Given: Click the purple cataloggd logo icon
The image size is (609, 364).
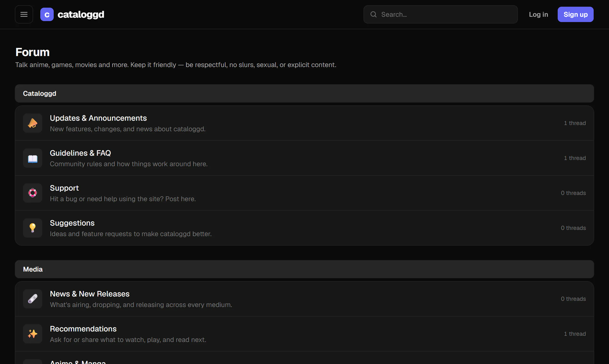Looking at the screenshot, I should tap(47, 14).
